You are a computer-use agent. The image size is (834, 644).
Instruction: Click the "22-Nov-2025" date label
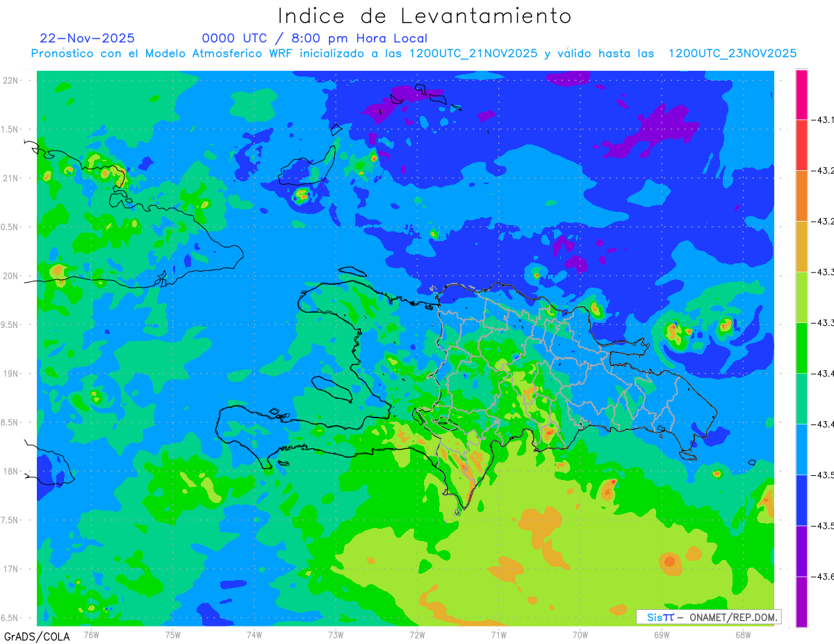(88, 38)
